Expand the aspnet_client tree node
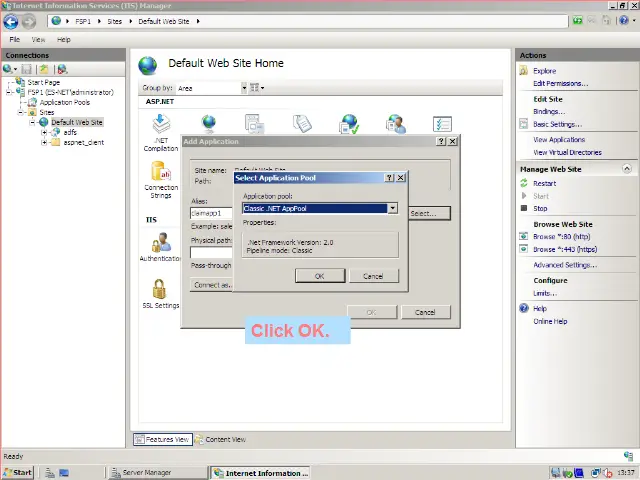Screen dimensions: 640x480 [44, 142]
